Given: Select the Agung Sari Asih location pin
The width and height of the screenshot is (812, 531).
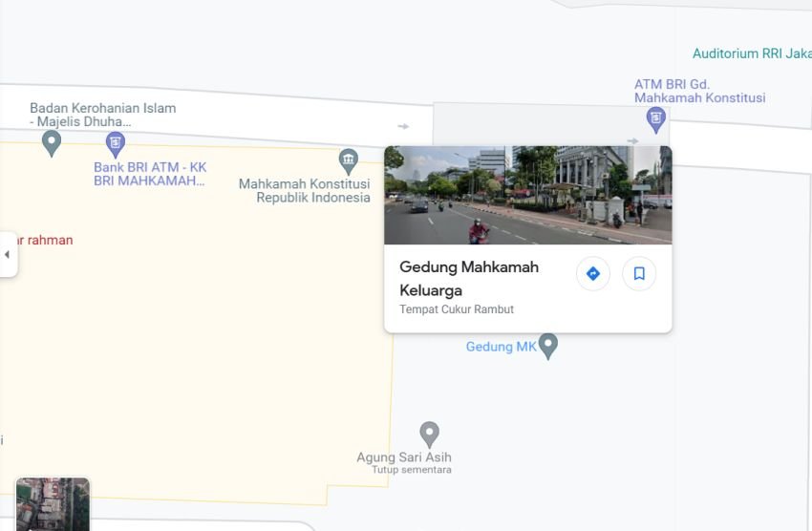Looking at the screenshot, I should (x=429, y=435).
